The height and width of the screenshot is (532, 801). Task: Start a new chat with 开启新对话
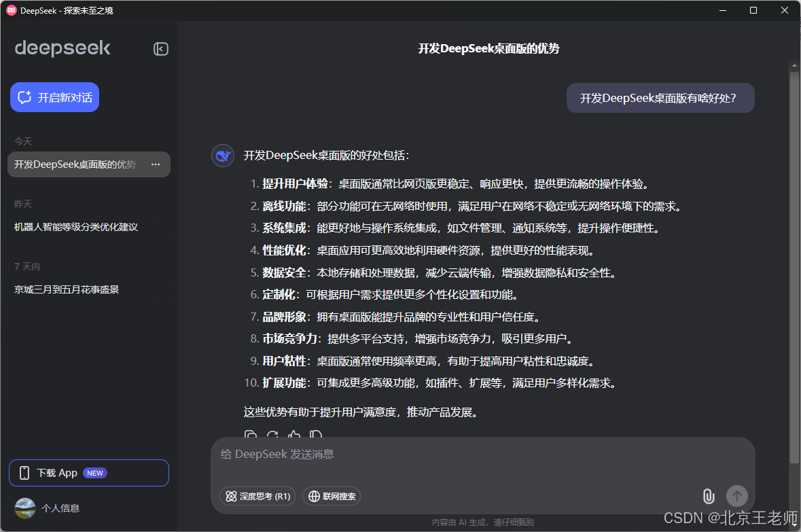pyautogui.click(x=54, y=97)
